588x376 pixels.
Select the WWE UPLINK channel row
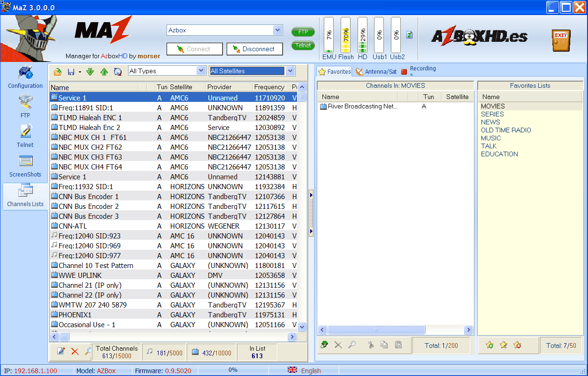coord(174,275)
